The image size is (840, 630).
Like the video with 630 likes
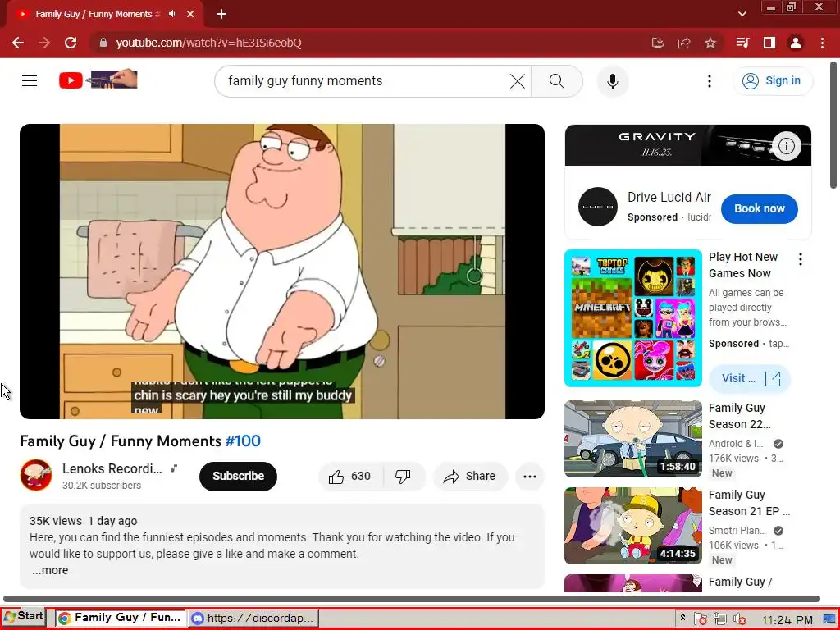pos(350,477)
